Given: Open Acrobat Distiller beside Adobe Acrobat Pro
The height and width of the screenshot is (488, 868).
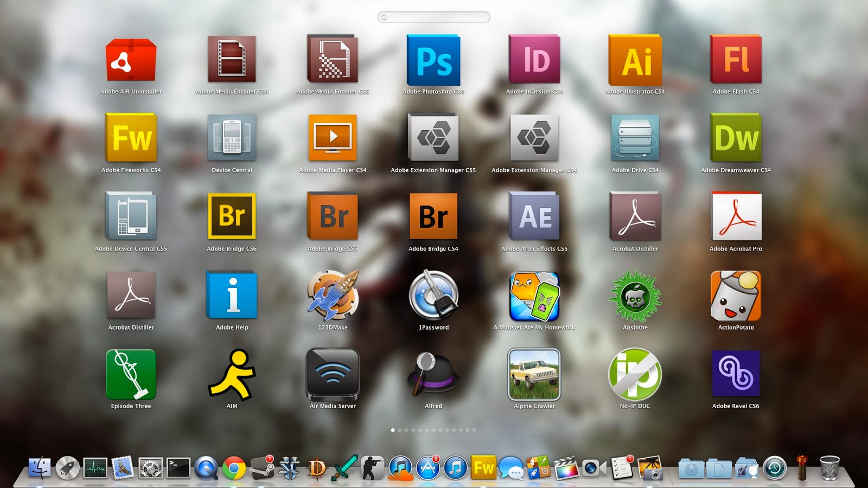Looking at the screenshot, I should click(x=635, y=216).
